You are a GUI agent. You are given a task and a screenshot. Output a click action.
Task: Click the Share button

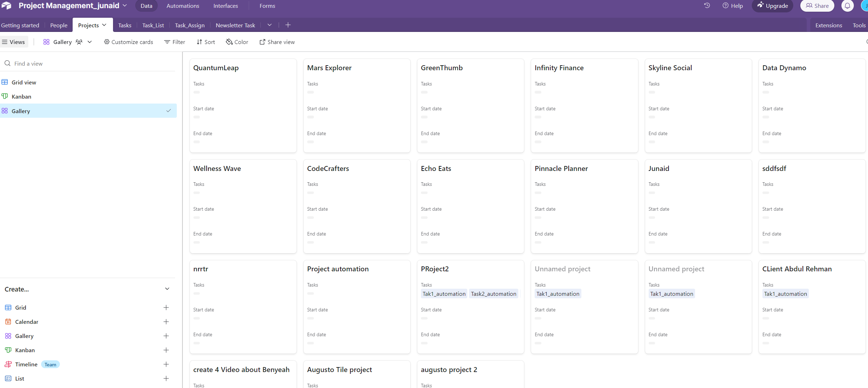pos(817,6)
